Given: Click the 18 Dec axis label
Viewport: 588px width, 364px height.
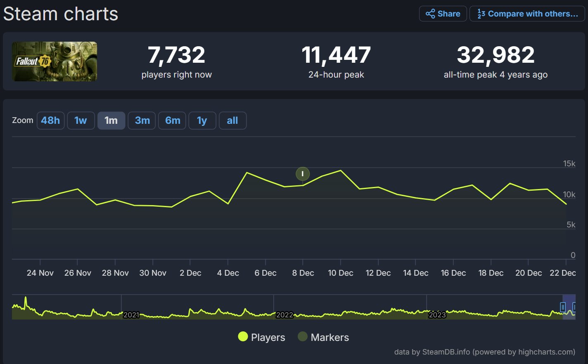Looking at the screenshot, I should pos(491,273).
